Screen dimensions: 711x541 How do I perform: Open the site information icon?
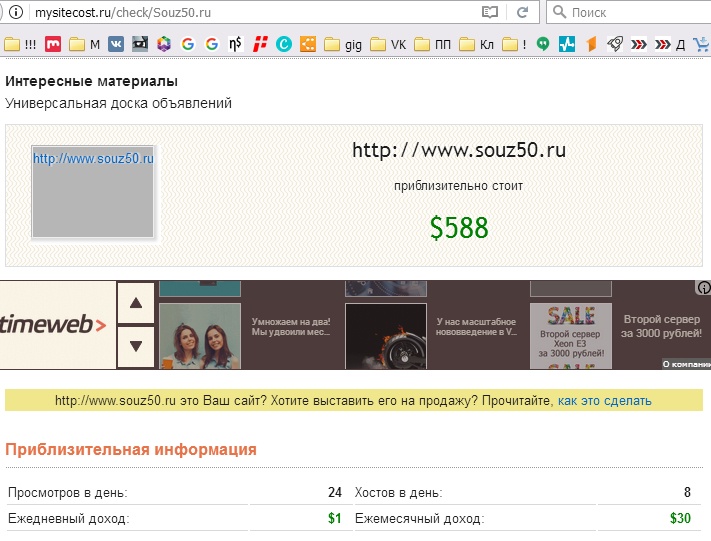tap(16, 12)
